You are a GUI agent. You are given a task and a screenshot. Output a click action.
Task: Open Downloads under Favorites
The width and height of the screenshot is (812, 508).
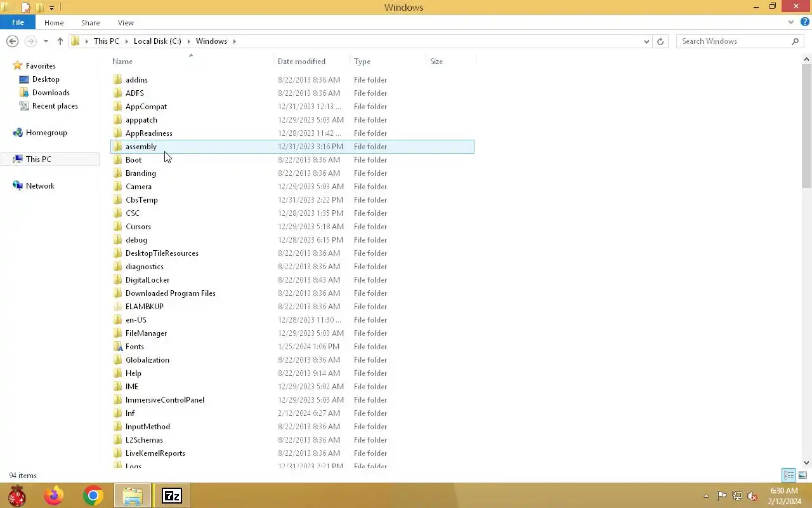click(x=51, y=93)
